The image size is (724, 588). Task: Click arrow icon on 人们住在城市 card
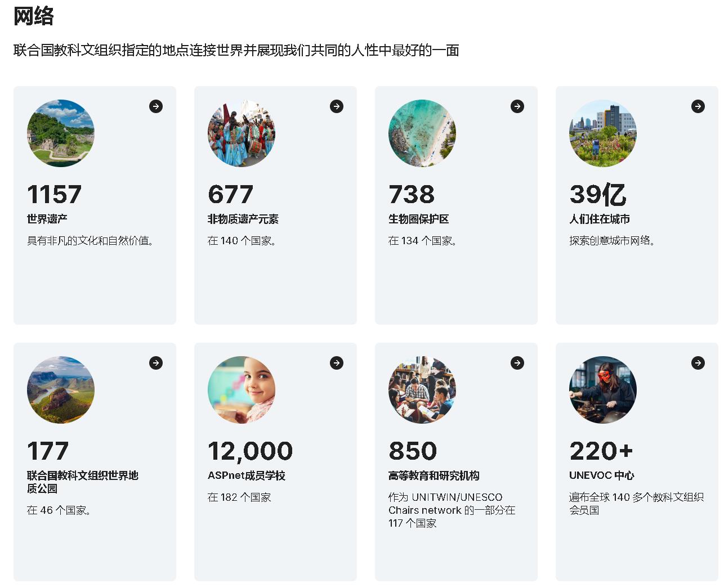(698, 106)
